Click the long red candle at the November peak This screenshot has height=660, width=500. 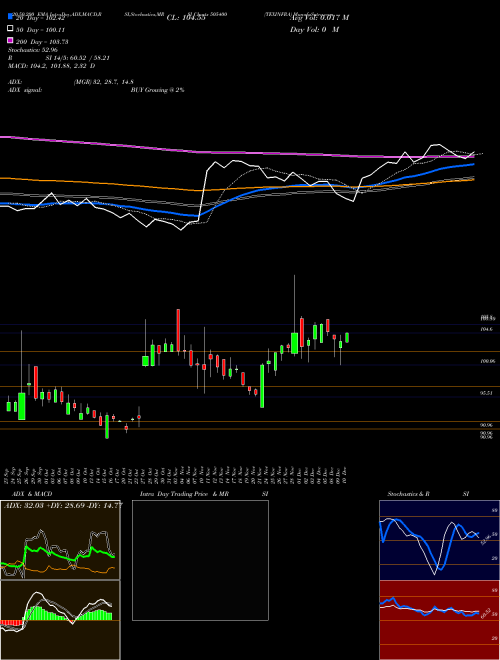point(178,330)
